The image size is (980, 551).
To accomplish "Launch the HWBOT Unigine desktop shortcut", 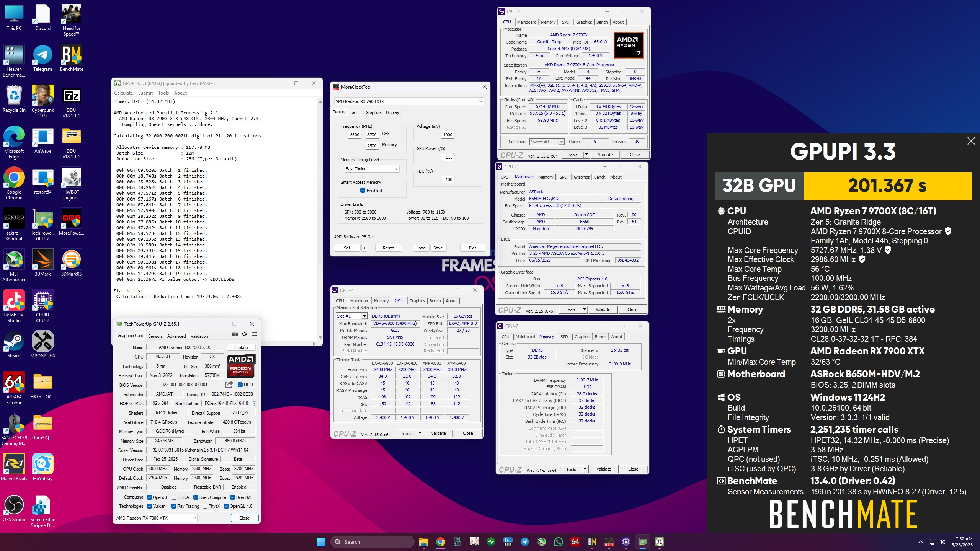I will point(72,184).
